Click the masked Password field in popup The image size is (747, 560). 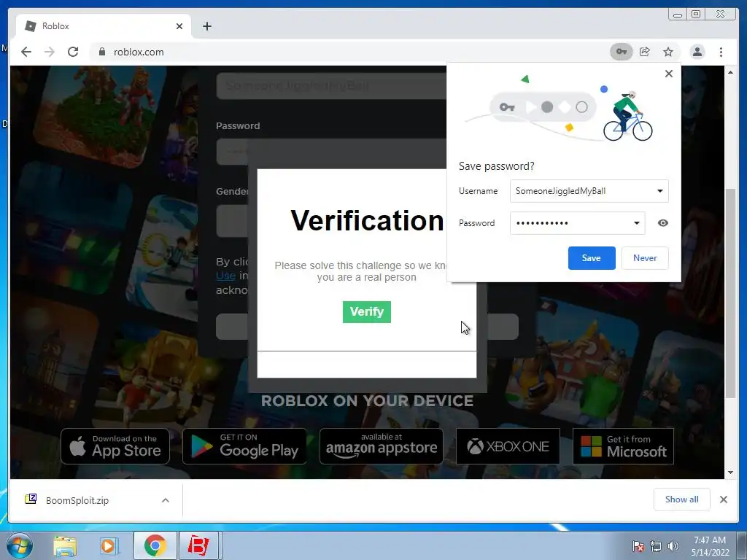pyautogui.click(x=578, y=223)
